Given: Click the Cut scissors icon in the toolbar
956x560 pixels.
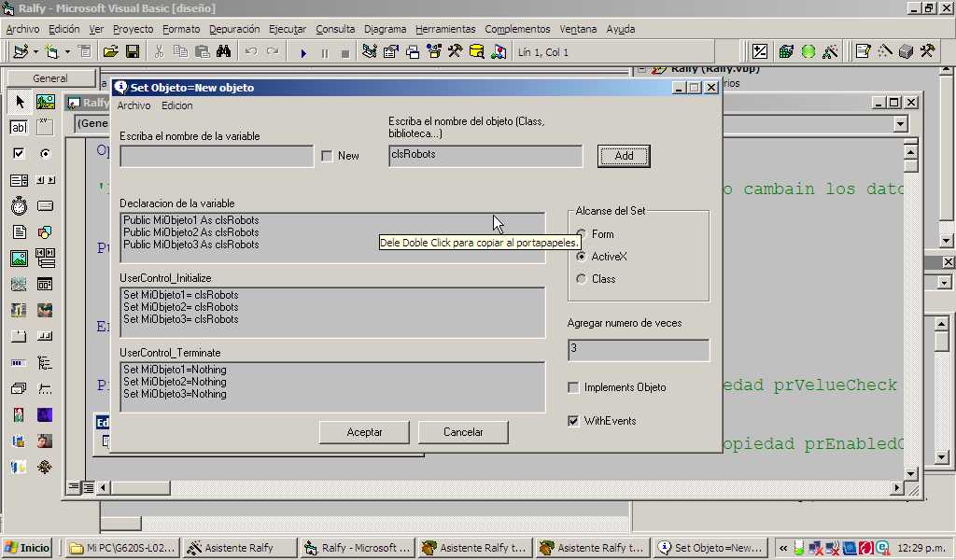Looking at the screenshot, I should tap(159, 51).
